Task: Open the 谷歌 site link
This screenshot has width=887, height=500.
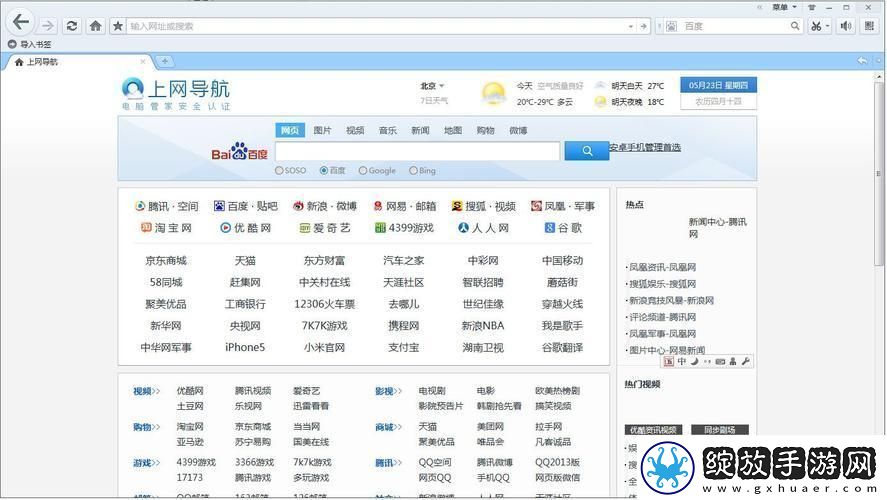Action: 563,228
